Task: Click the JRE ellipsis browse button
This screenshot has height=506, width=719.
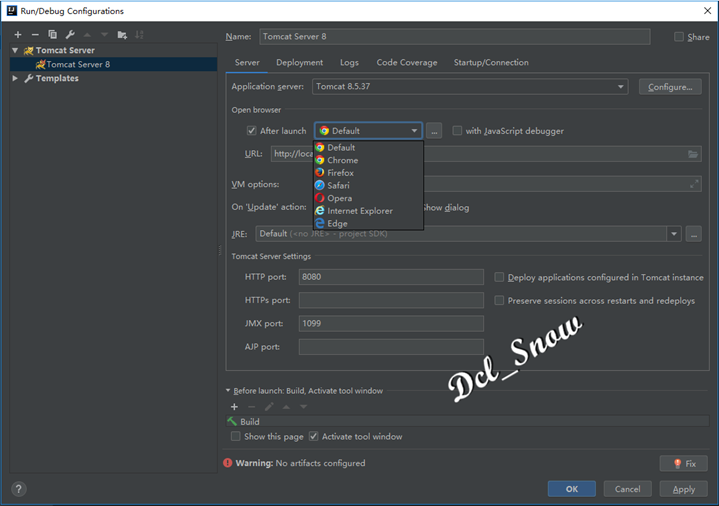Action: (x=694, y=234)
